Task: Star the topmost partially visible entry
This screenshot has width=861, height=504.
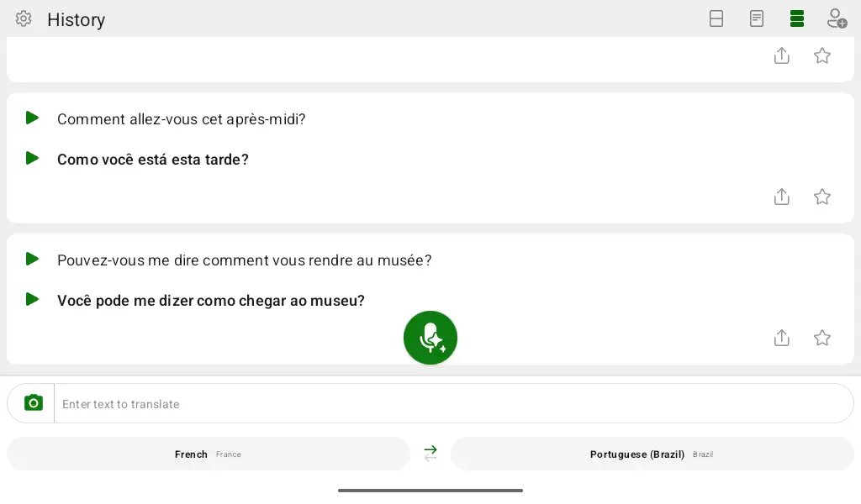Action: (822, 55)
